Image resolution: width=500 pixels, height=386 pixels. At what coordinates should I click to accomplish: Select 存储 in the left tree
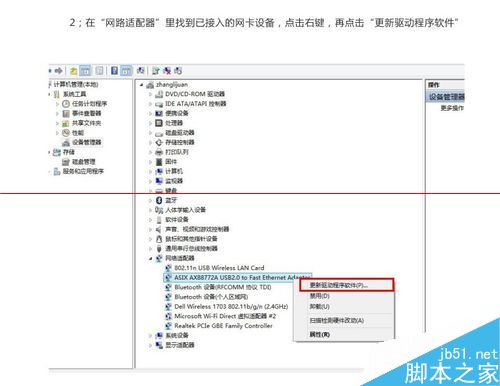69,152
